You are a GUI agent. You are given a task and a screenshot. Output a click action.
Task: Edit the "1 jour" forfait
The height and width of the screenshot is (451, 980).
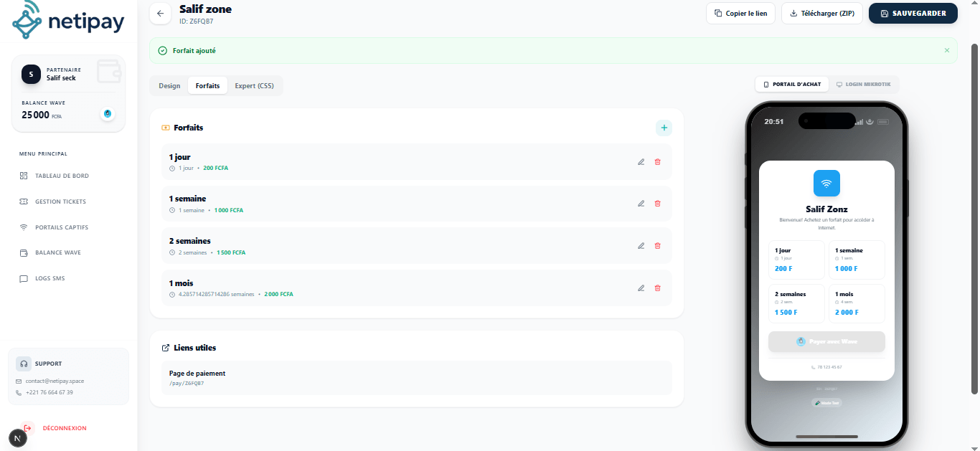pyautogui.click(x=641, y=161)
